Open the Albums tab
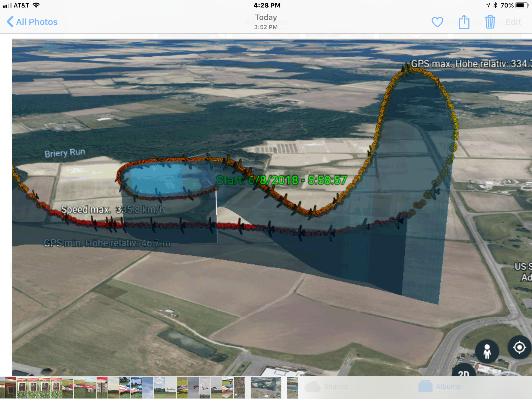Screen dimensions: 532x399 tap(439, 386)
